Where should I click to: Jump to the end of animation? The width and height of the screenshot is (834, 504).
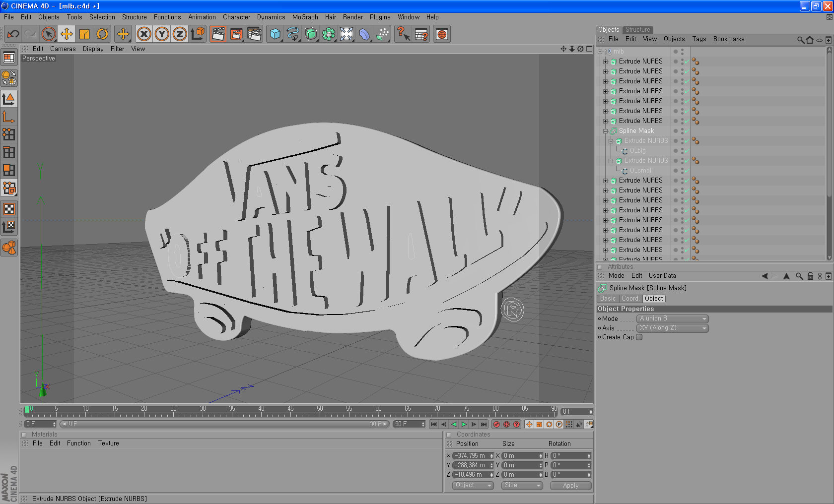pos(484,424)
